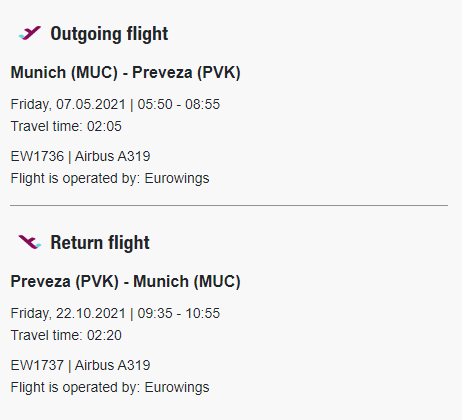This screenshot has width=462, height=420.
Task: Click the return flight landing plane icon
Action: (x=30, y=242)
